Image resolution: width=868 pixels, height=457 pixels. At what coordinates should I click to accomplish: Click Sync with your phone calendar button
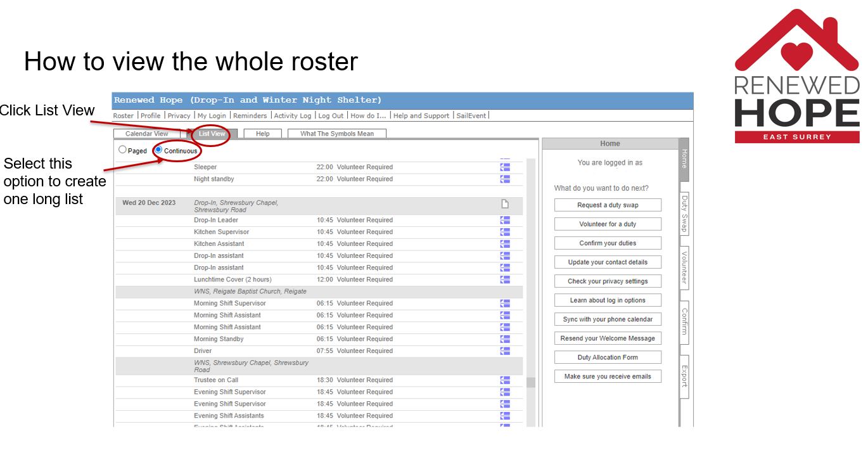coord(608,319)
